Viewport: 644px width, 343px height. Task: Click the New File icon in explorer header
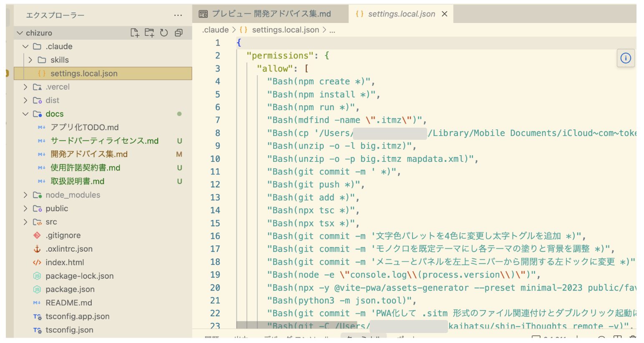134,33
